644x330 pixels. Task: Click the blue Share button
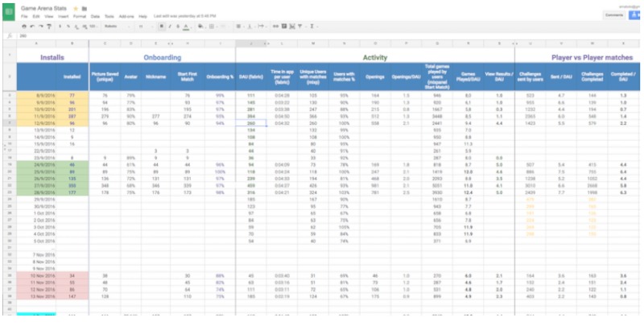coord(636,15)
